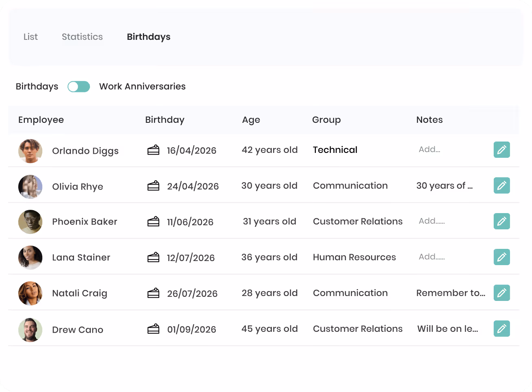Switch to the List tab
532x392 pixels.
pos(31,37)
